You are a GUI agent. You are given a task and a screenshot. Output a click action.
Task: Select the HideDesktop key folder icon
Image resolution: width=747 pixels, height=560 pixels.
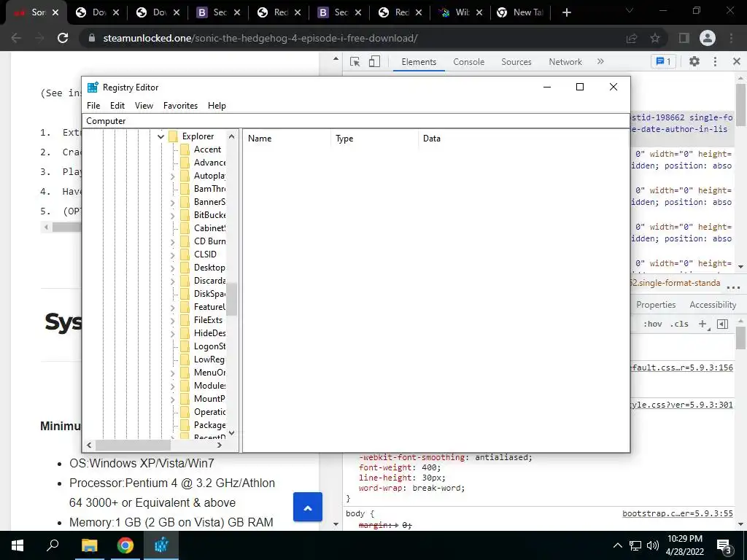pos(185,333)
